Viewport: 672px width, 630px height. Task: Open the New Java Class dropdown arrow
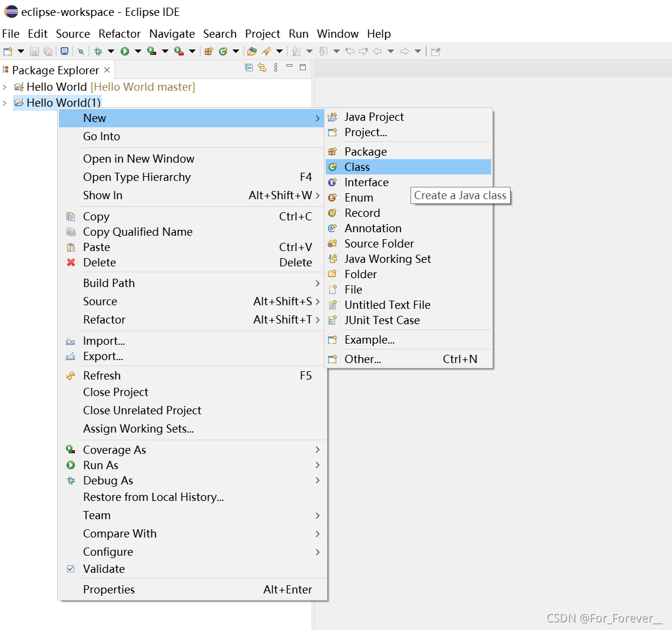[x=236, y=51]
